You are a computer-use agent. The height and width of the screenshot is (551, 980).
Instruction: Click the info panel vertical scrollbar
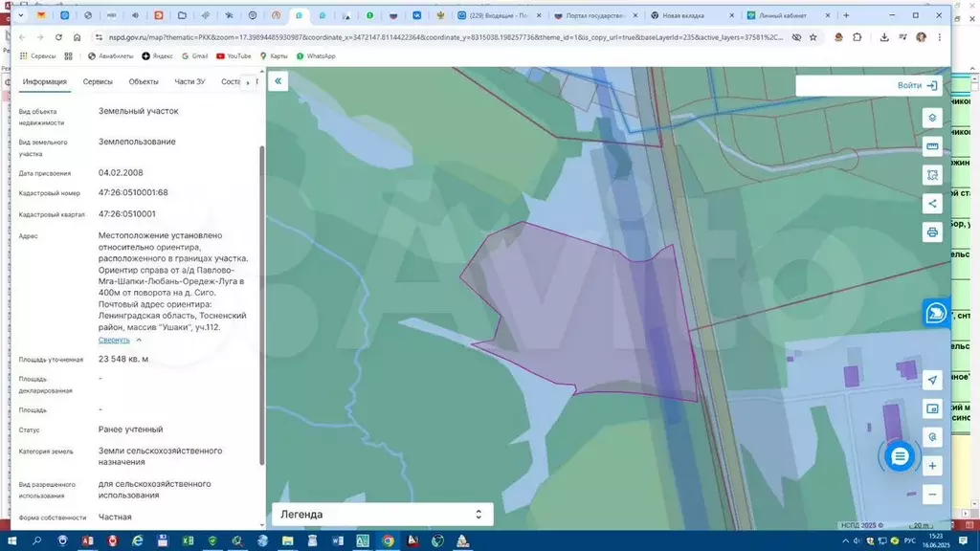[262, 305]
